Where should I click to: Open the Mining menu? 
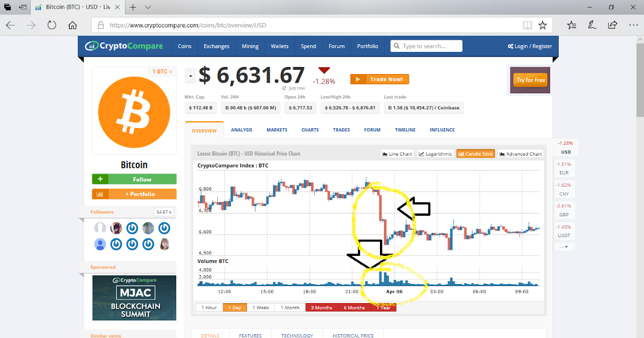point(250,46)
